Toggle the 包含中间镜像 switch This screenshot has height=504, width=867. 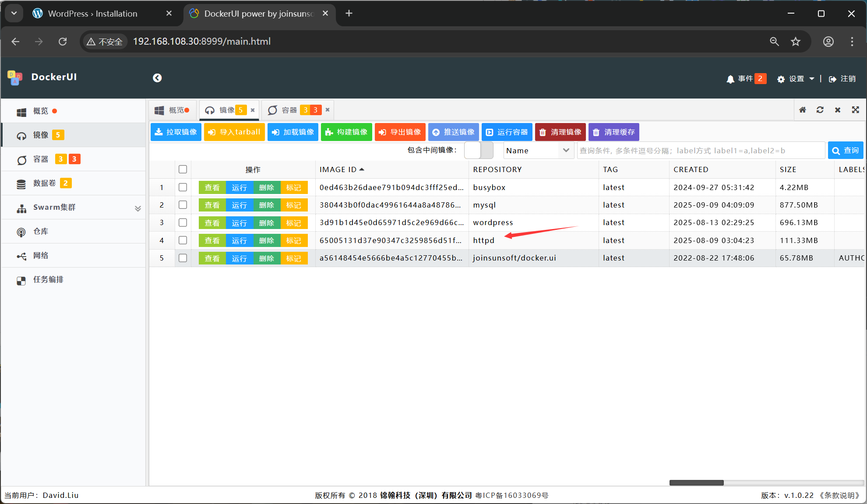tap(479, 150)
